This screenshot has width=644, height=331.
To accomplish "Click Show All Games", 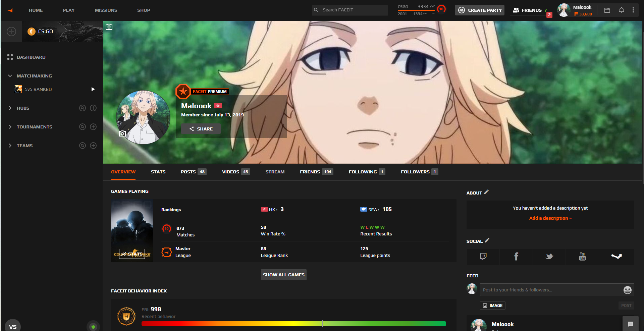I will (x=284, y=275).
